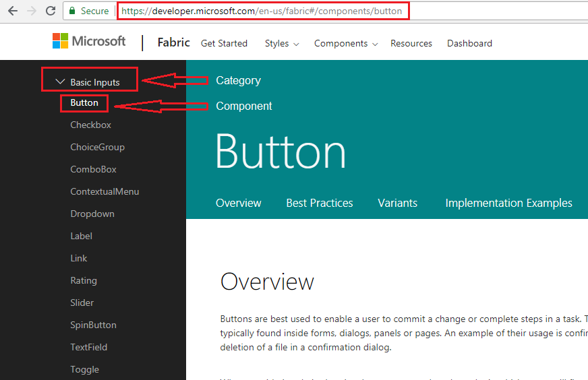Open the Get Started page
The height and width of the screenshot is (380, 588).
click(x=224, y=43)
